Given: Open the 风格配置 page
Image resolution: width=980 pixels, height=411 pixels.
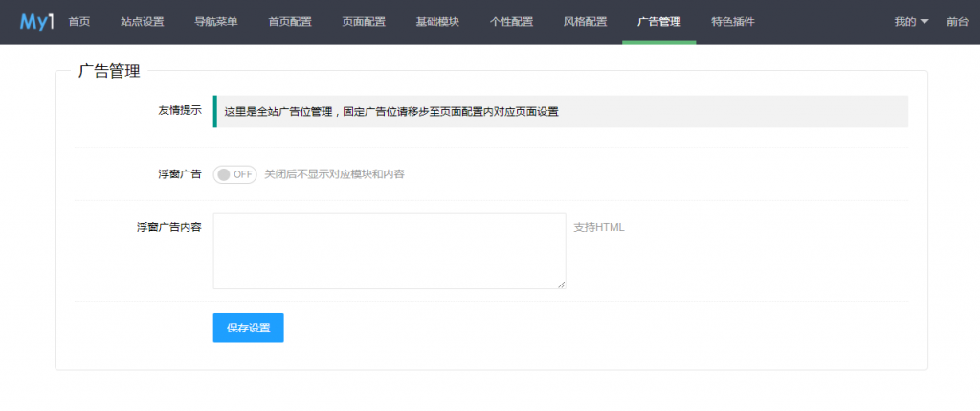Looking at the screenshot, I should 585,22.
